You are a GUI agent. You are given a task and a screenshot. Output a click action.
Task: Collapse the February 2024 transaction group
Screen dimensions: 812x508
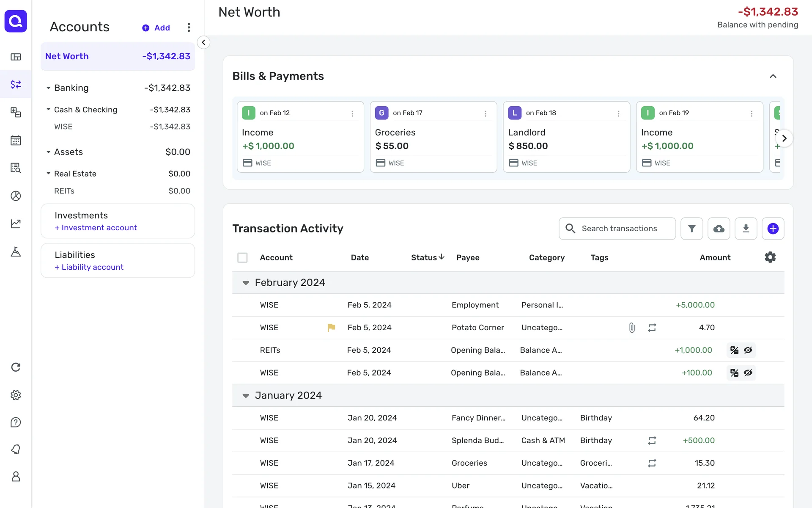[246, 283]
